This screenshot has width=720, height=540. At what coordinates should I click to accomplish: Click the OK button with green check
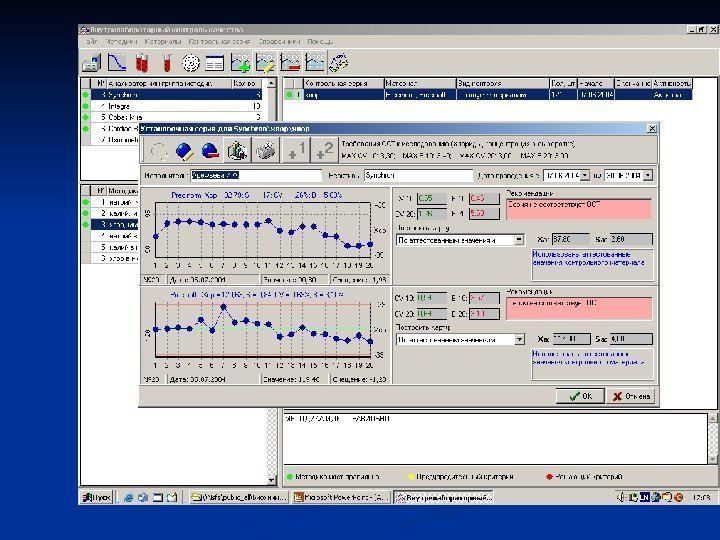580,396
